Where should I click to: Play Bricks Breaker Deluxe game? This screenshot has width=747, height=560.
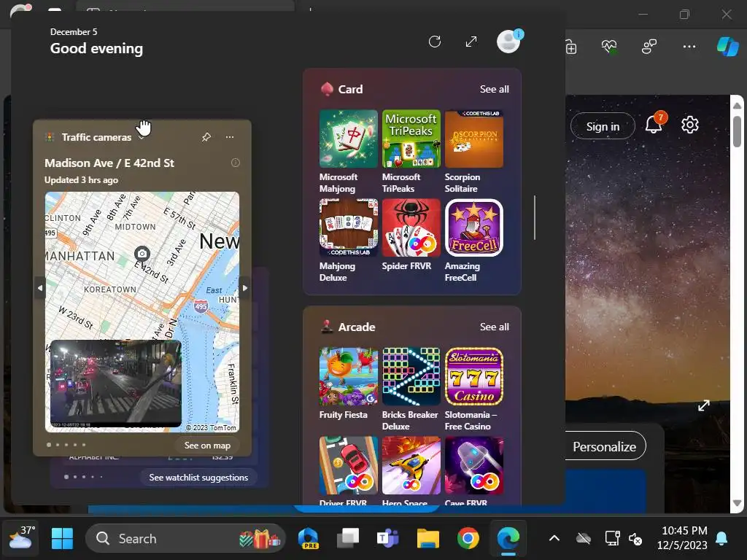tap(411, 377)
